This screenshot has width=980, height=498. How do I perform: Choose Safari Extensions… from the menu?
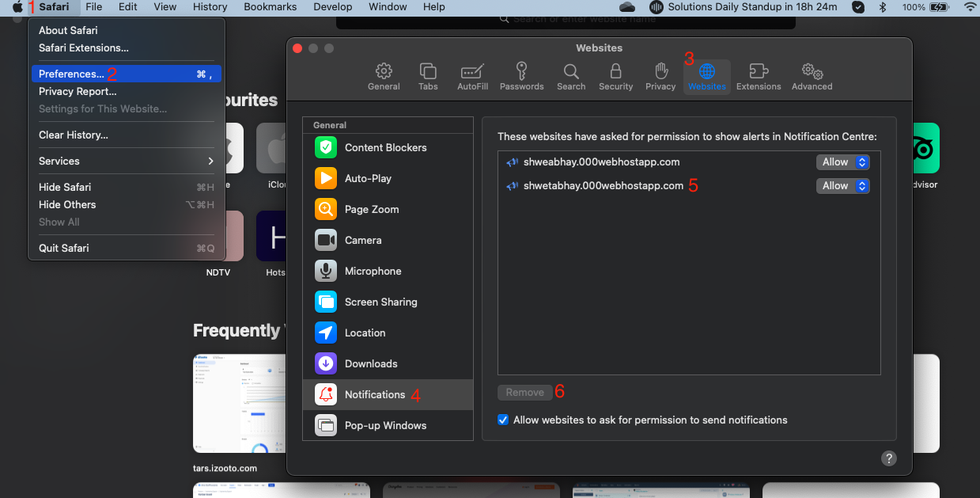coord(127,48)
